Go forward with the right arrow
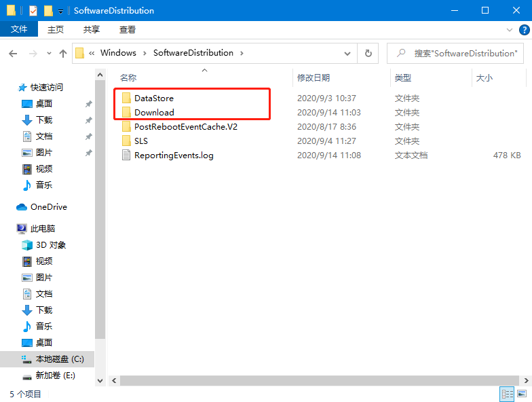Viewport: 532px width, 402px height. click(33, 53)
